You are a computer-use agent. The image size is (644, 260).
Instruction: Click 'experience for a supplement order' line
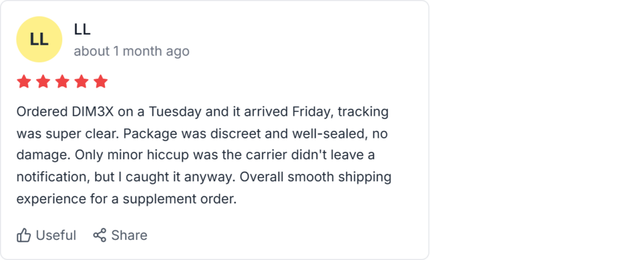pos(126,198)
